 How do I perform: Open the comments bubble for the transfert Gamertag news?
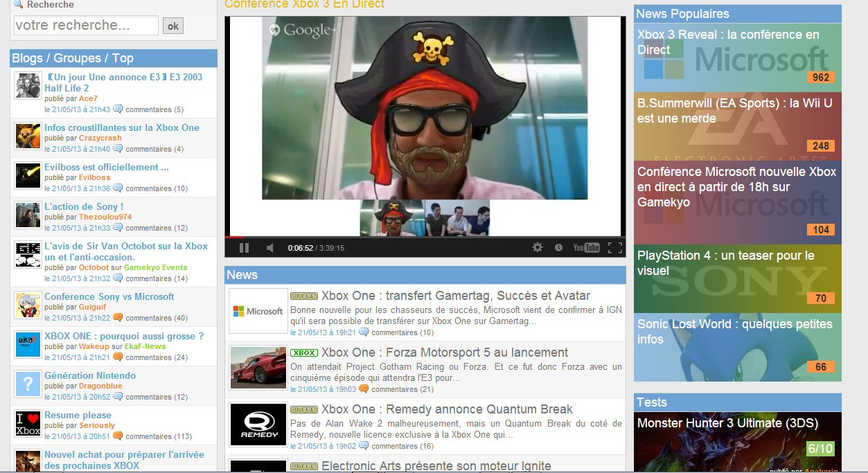coord(364,332)
